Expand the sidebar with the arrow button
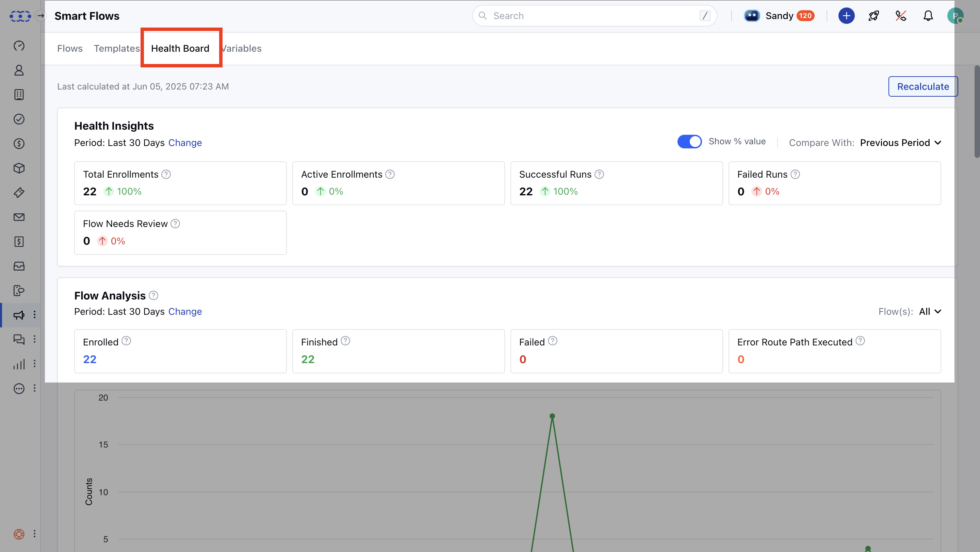980x552 pixels. 40,16
